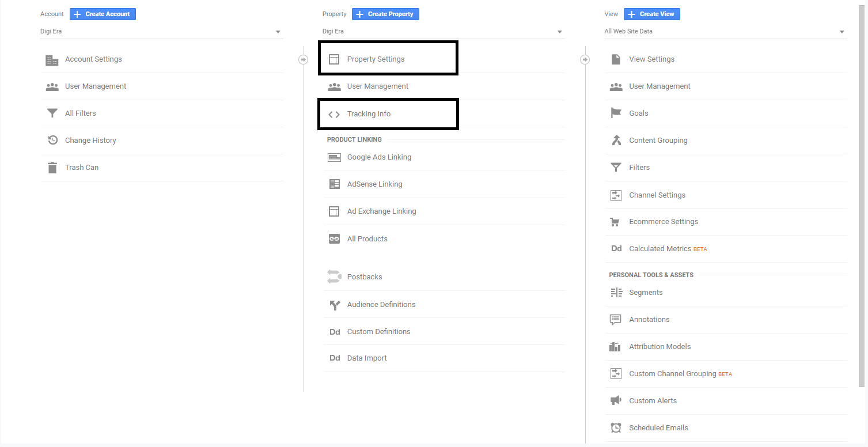868x447 pixels.
Task: Click the Custom Alerts megaphone icon
Action: click(x=616, y=401)
